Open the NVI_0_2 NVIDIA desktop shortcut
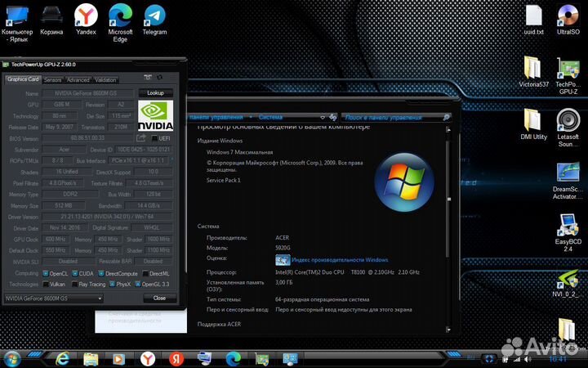The width and height of the screenshot is (588, 368). (x=568, y=284)
